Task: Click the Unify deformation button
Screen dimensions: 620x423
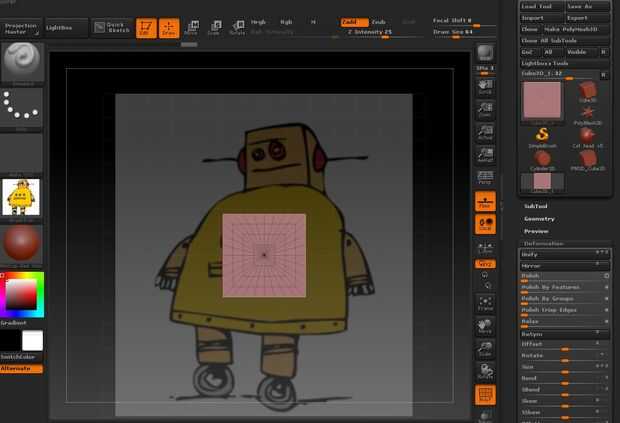Action: 565,255
